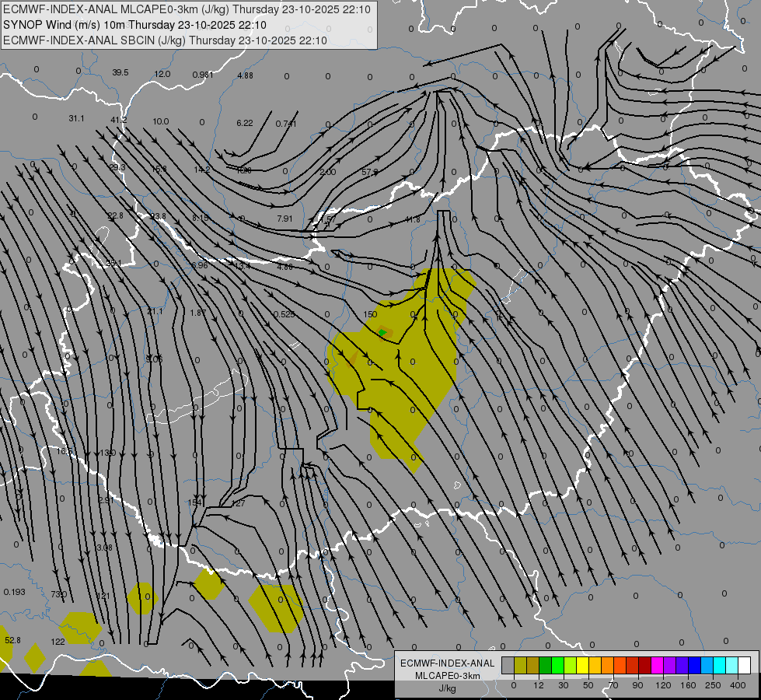Click the '154' map value

click(194, 502)
